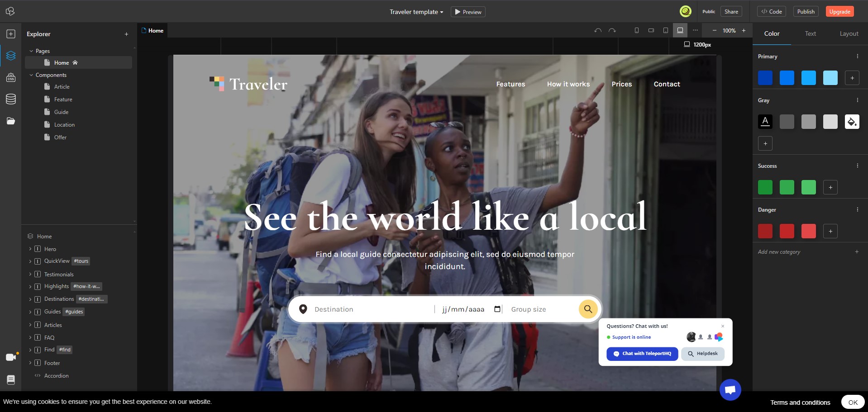Add a new page with Explorer plus
The width and height of the screenshot is (868, 412).
coord(126,34)
